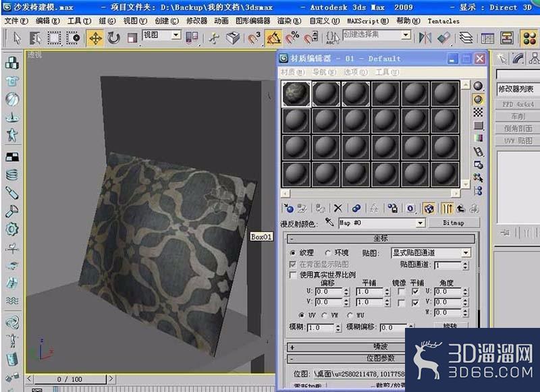Click Assign Material to Selection icon

pyautogui.click(x=320, y=208)
